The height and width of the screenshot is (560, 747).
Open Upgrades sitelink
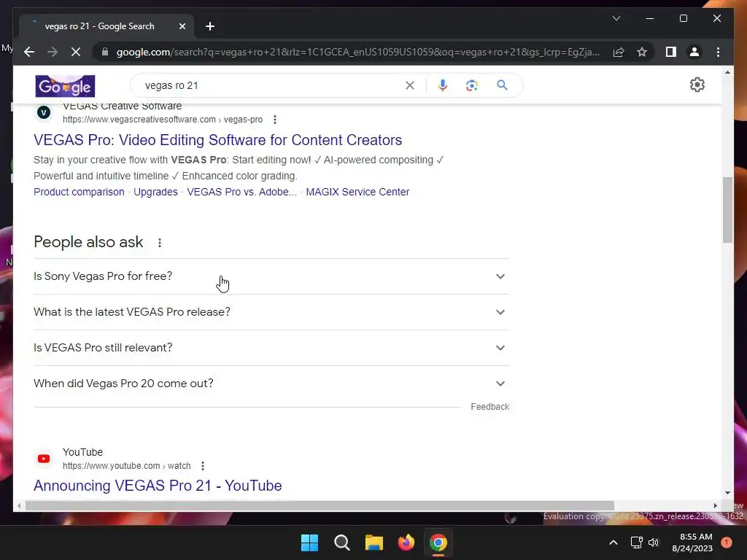(x=155, y=192)
